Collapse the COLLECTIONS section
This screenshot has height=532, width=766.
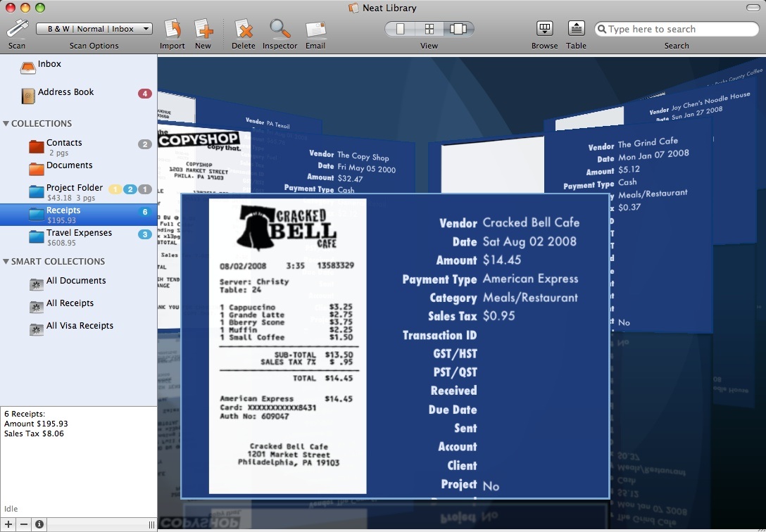6,123
